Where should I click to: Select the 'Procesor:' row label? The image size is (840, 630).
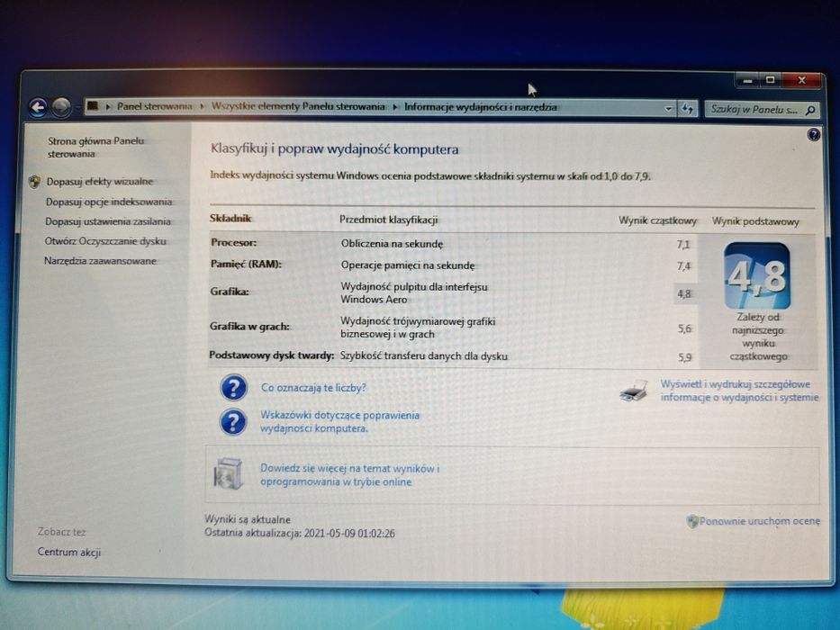[x=233, y=242]
